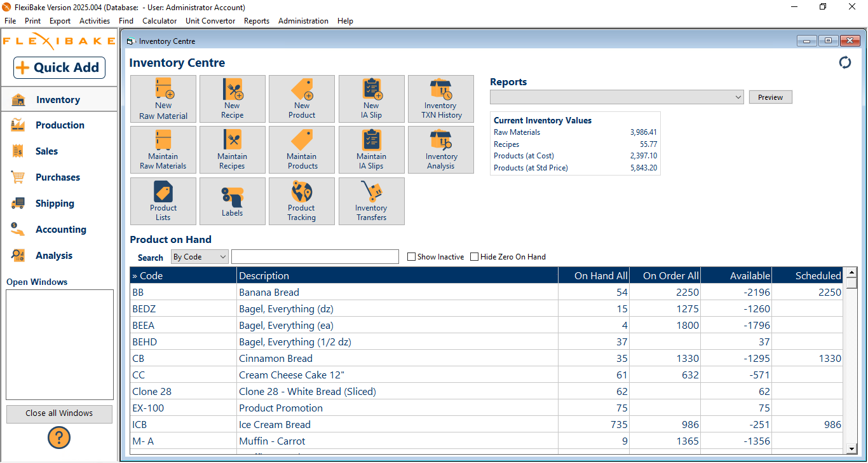
Task: Click the help question mark icon
Action: 59,438
